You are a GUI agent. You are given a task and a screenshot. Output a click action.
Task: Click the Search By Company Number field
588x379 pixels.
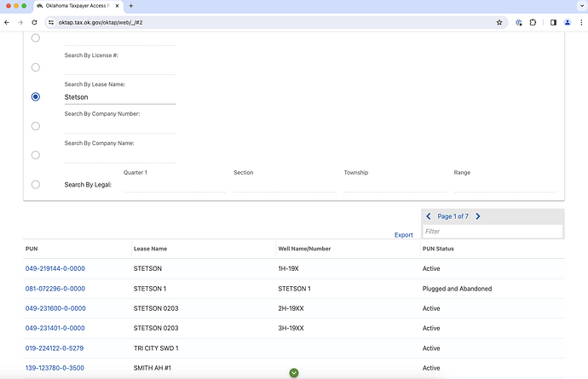120,126
